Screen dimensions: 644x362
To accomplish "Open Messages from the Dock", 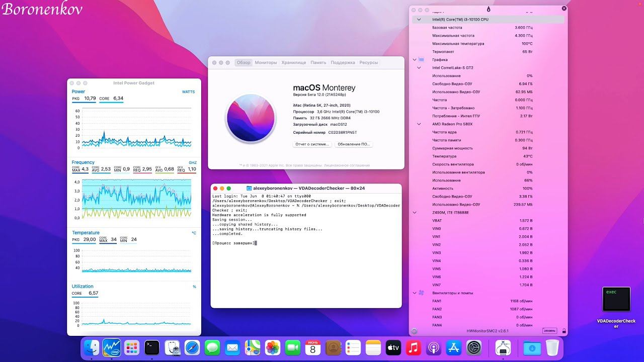I will (212, 347).
